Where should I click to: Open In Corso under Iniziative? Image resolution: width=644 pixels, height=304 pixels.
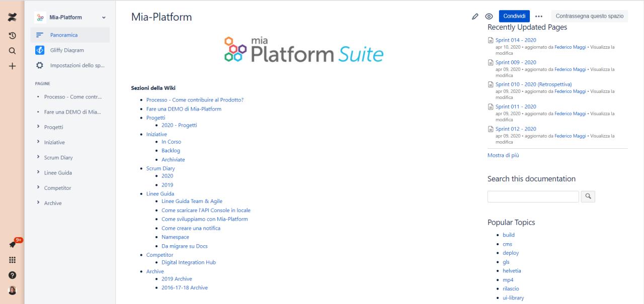pyautogui.click(x=171, y=142)
